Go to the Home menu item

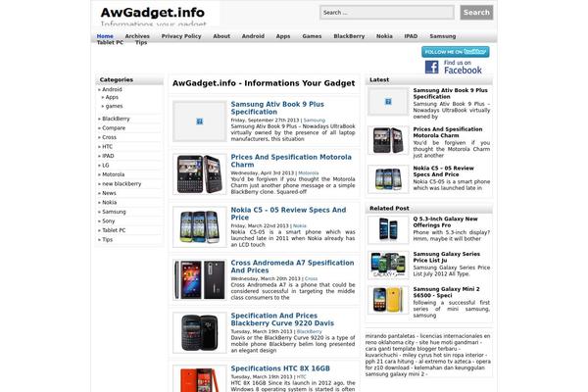tap(105, 36)
